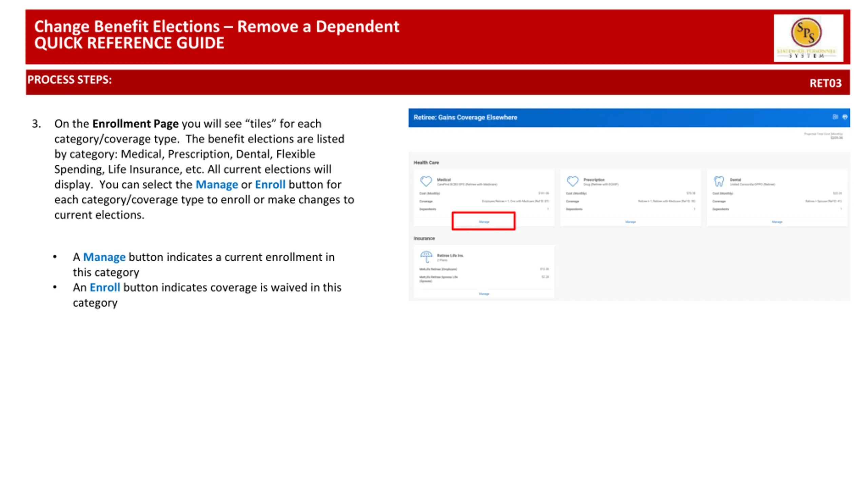
Task: Click the 'Insurance' section heading
Action: pyautogui.click(x=424, y=238)
